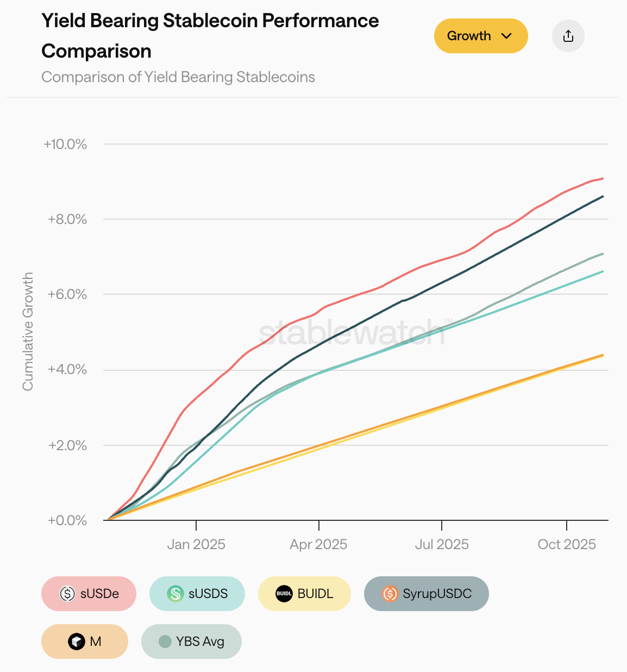
Task: Click the black BUIDL logo icon
Action: coord(284,593)
